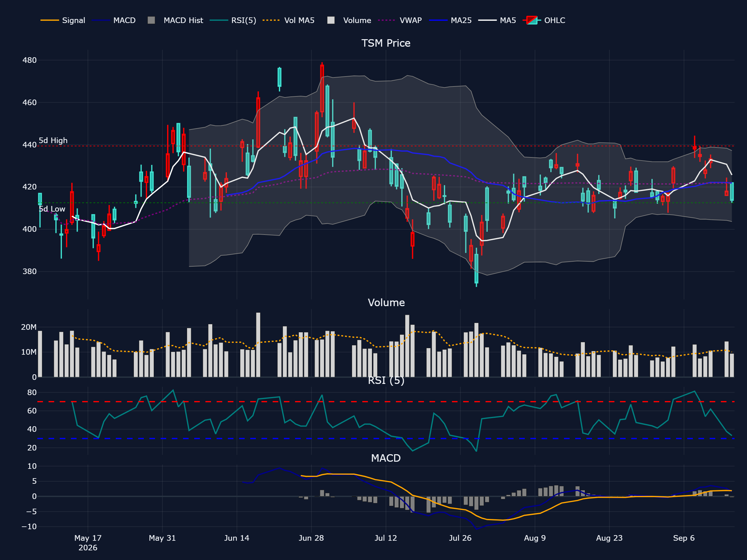Toggle OHLC candlestick legend entry
747x560 pixels.
click(544, 20)
